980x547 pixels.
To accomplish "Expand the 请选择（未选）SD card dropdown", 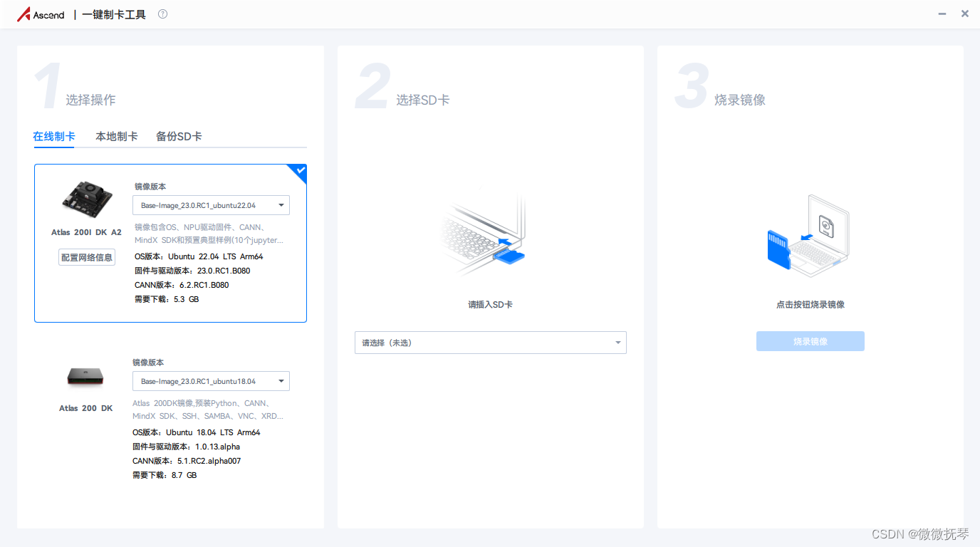I will coord(490,343).
